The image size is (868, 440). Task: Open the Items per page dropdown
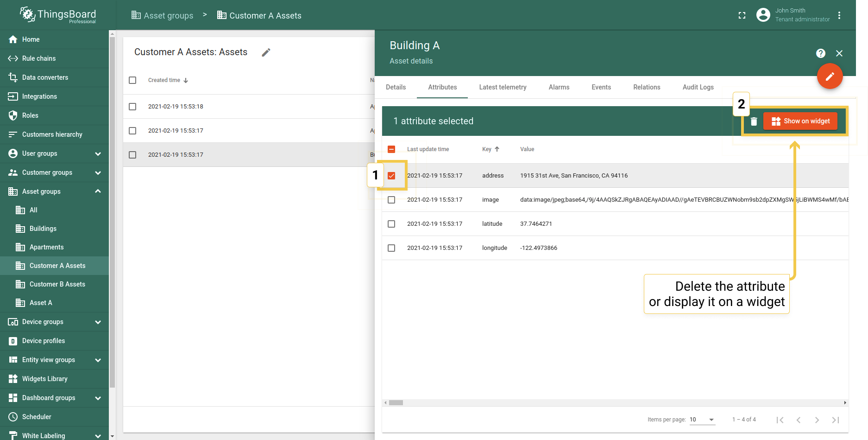[702, 420]
